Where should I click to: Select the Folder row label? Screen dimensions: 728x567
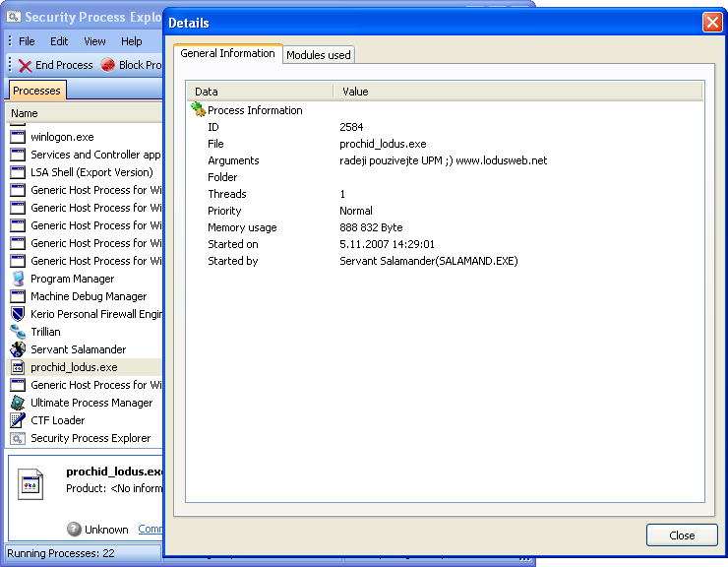click(222, 177)
